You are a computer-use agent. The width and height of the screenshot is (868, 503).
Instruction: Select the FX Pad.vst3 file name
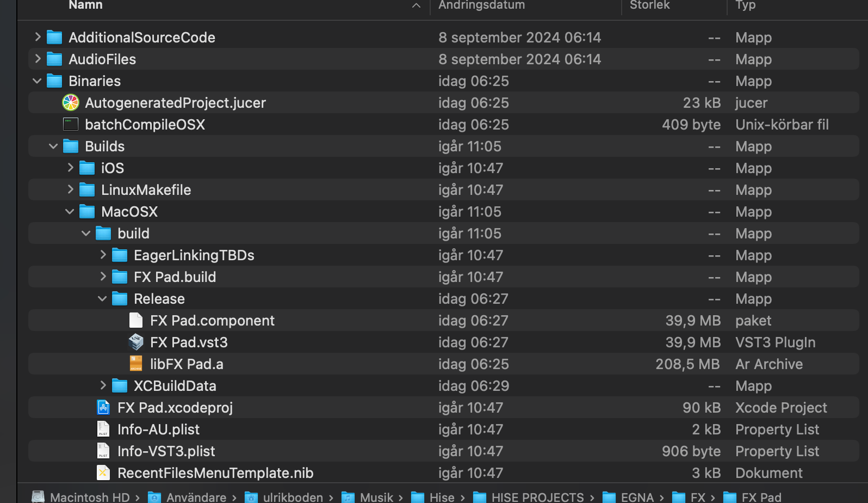189,342
